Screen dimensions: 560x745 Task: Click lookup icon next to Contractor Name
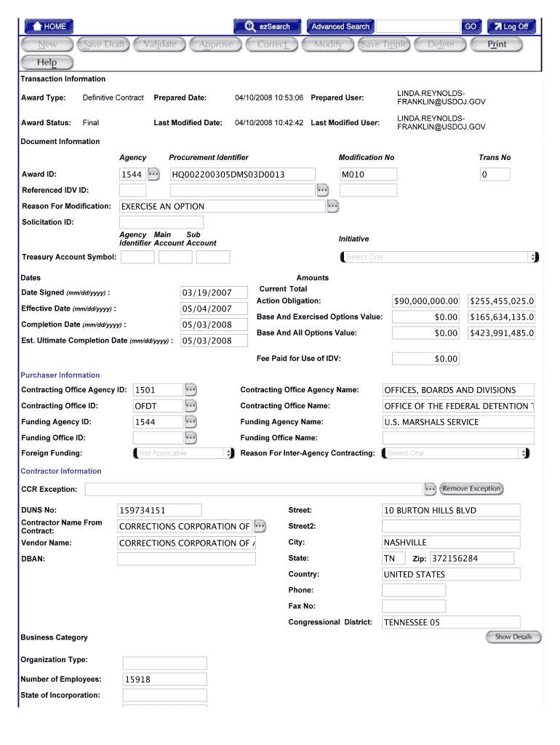pyautogui.click(x=260, y=526)
